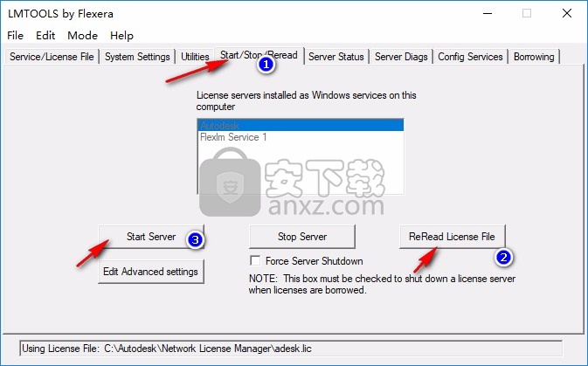Select Autodesk service in the list
The image size is (588, 366).
point(301,125)
